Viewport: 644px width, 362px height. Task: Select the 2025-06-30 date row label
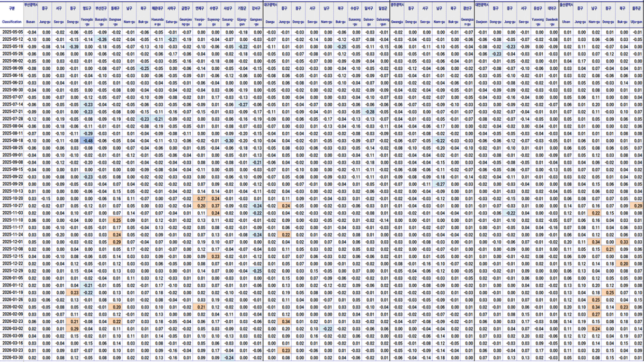(12, 90)
